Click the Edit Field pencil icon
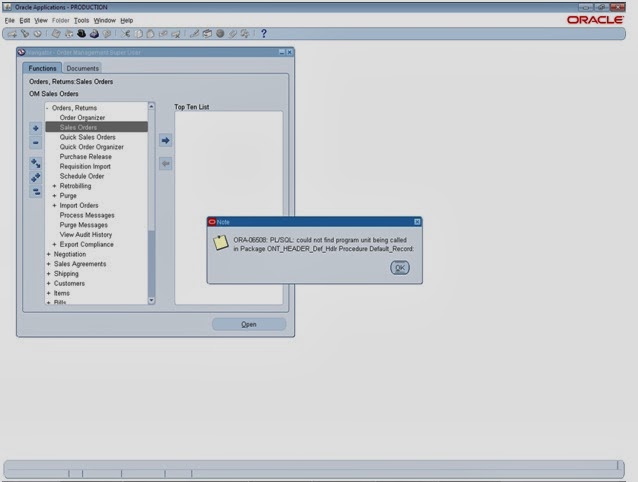Viewport: 638px width, 482px height. tap(194, 34)
